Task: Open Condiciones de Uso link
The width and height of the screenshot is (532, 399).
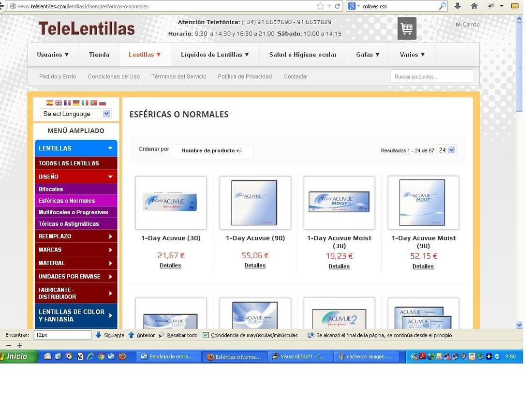Action: [x=114, y=77]
